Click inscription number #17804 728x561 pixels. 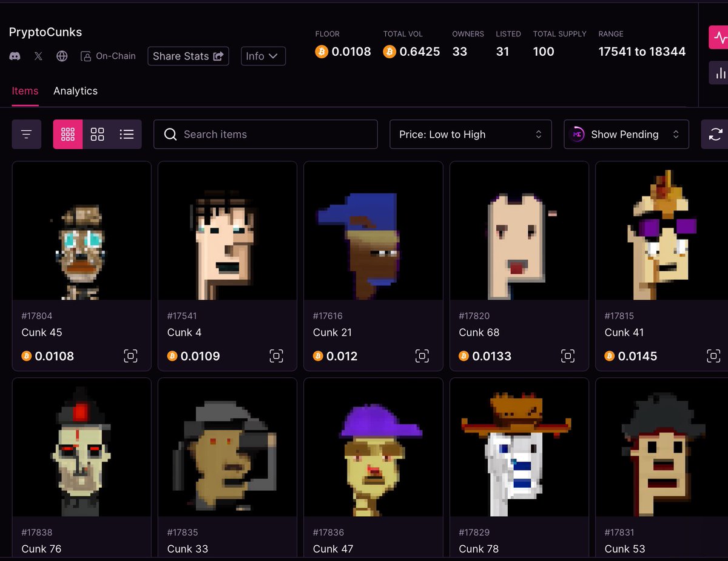pyautogui.click(x=37, y=316)
